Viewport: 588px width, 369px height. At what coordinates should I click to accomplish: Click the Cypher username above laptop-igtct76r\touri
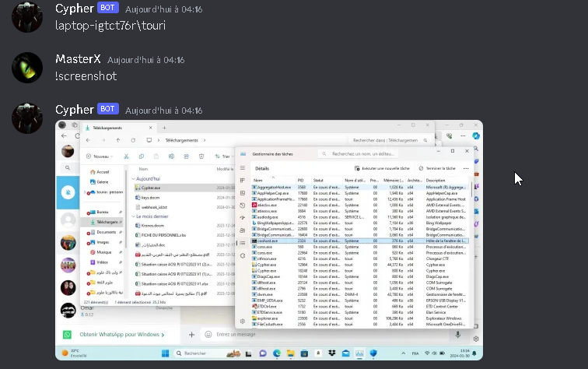(74, 9)
